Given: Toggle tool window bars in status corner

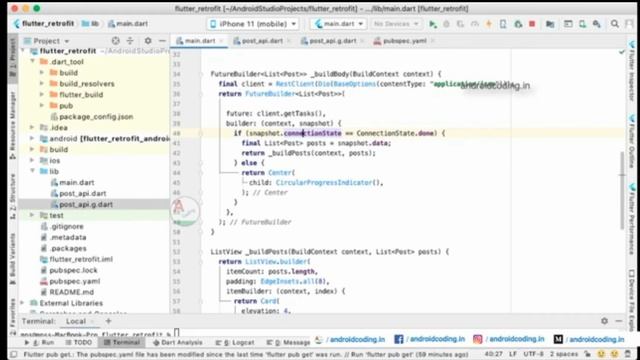Looking at the screenshot, I should click(x=13, y=354).
